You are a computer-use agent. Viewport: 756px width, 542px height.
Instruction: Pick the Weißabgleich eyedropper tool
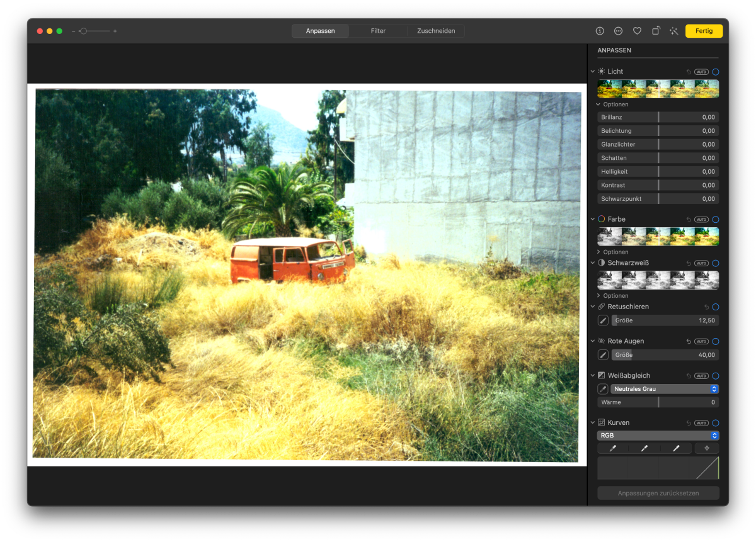pos(603,389)
